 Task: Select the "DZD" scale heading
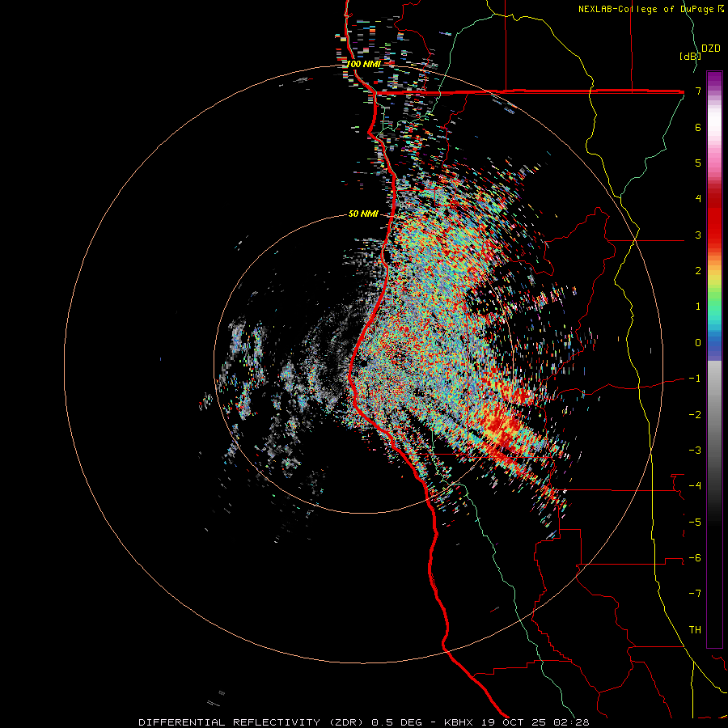pyautogui.click(x=711, y=49)
